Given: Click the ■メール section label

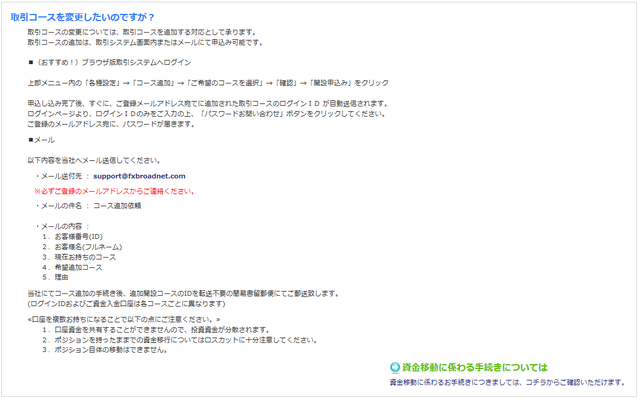Looking at the screenshot, I should coord(41,140).
